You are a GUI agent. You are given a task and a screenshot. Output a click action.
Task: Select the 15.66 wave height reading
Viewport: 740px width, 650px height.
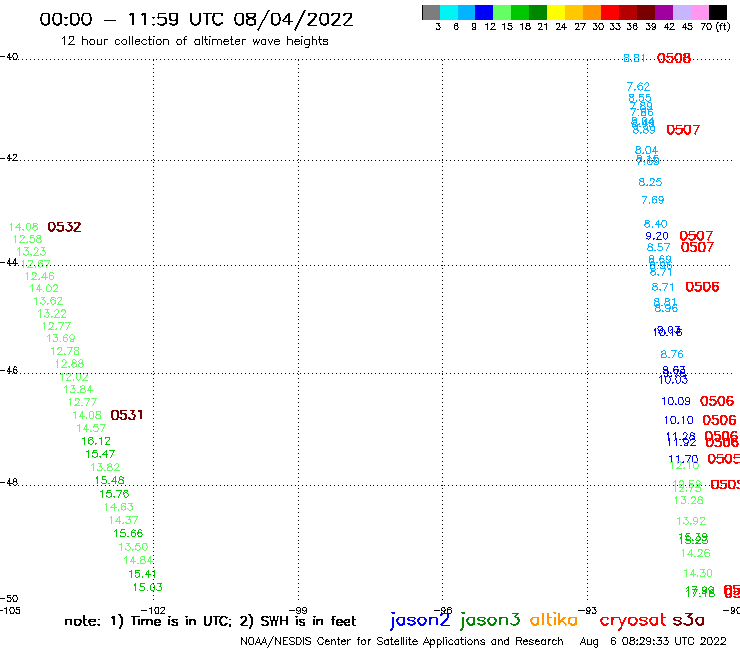click(x=128, y=533)
